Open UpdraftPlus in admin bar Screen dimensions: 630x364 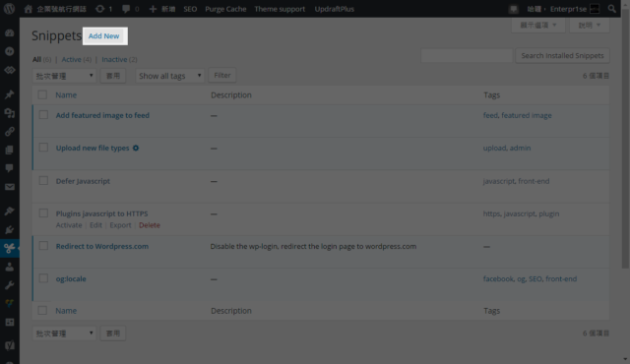tap(335, 9)
